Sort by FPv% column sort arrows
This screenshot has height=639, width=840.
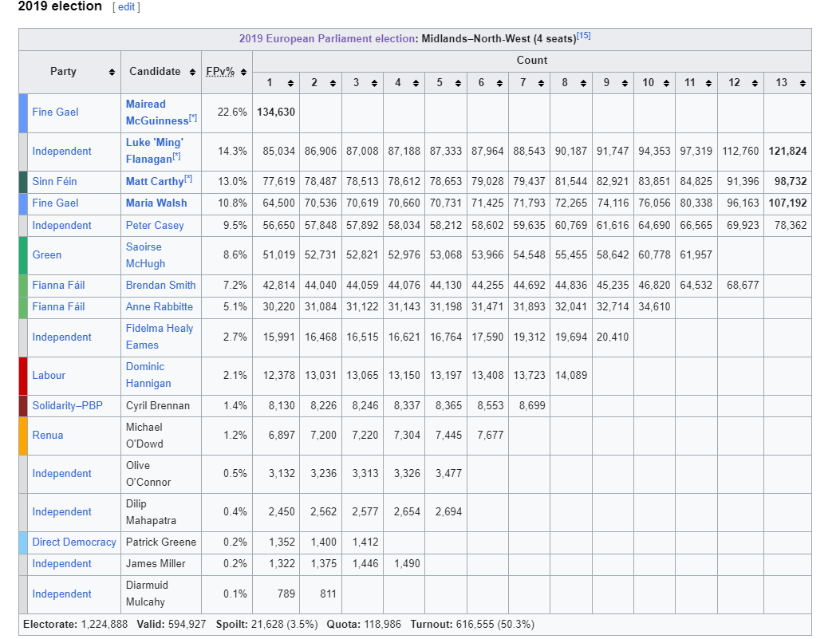[243, 72]
